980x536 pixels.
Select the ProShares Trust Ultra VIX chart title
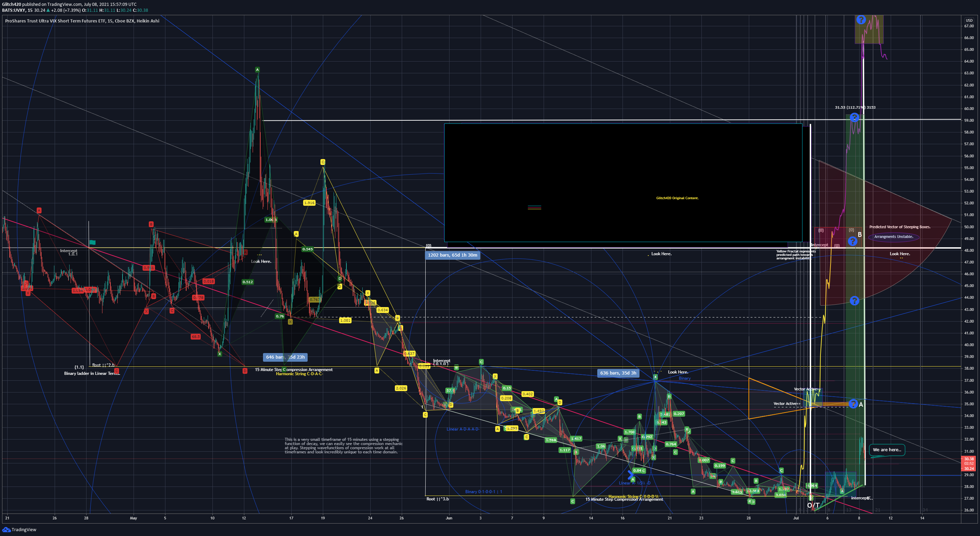tap(82, 21)
